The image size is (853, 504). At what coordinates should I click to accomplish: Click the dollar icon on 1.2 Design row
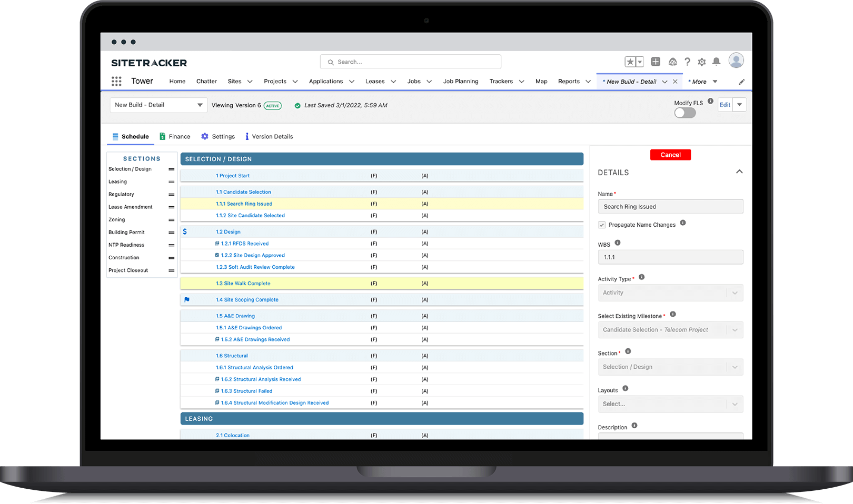pos(185,231)
